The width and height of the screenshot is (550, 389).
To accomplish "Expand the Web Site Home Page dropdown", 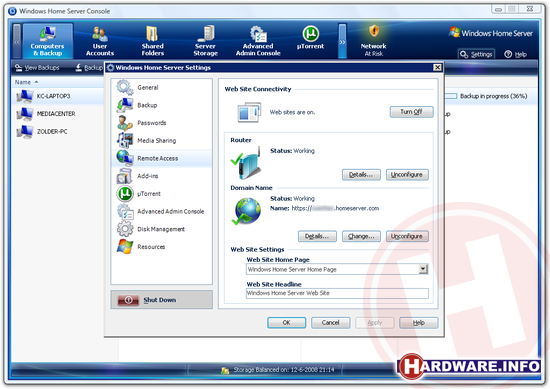I will pyautogui.click(x=423, y=269).
